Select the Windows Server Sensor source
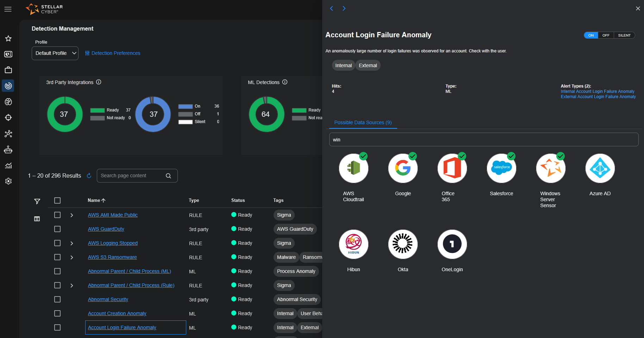 (x=551, y=168)
